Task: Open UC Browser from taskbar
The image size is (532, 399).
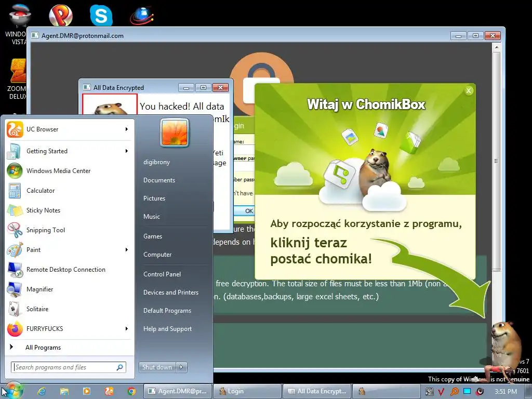Action: tap(109, 391)
